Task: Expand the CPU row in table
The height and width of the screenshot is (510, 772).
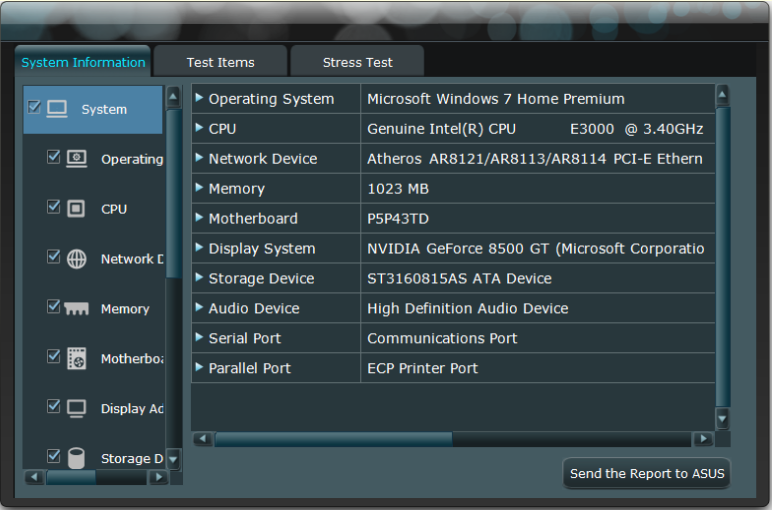Action: point(199,128)
